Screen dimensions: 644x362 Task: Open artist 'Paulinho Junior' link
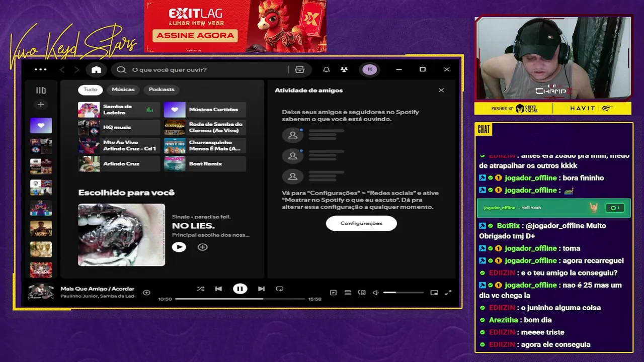tap(80, 296)
